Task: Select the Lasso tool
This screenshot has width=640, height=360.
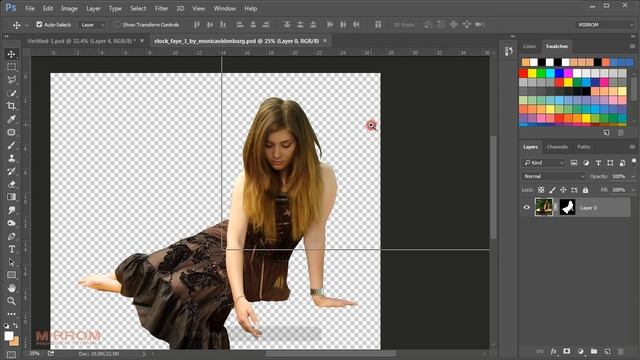Action: coord(11,80)
